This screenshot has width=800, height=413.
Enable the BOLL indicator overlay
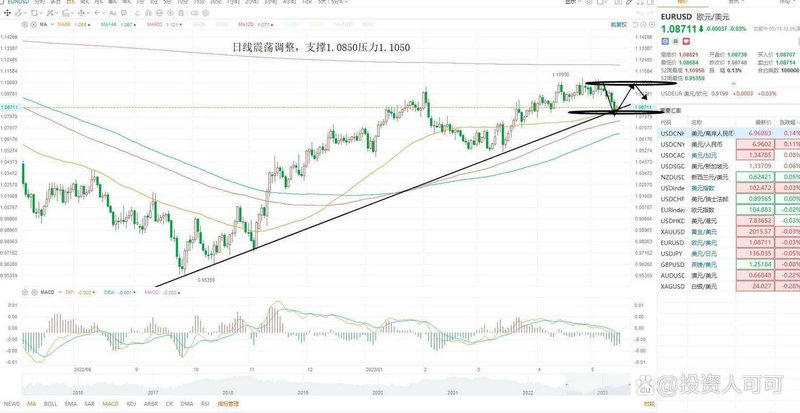[51, 405]
